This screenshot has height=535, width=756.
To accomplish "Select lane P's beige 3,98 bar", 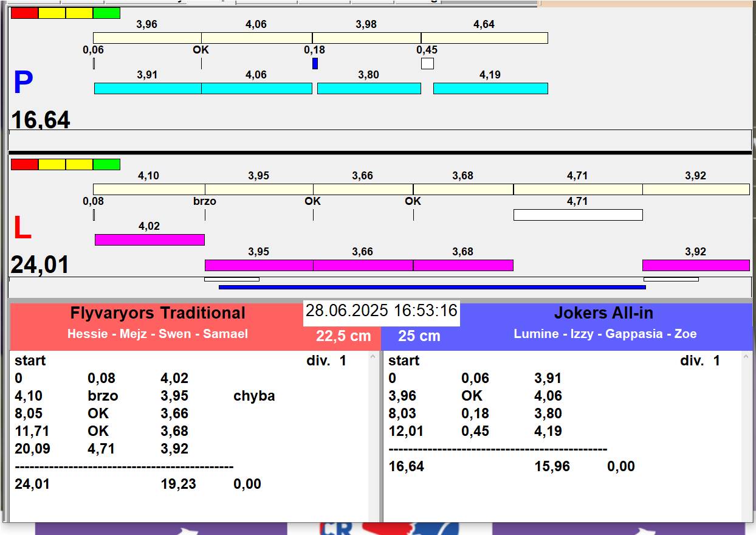I will [x=366, y=38].
